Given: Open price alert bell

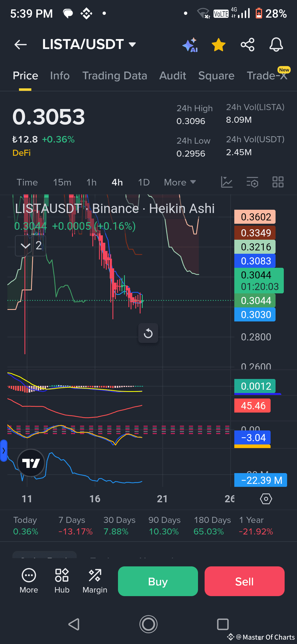Looking at the screenshot, I should tap(276, 45).
